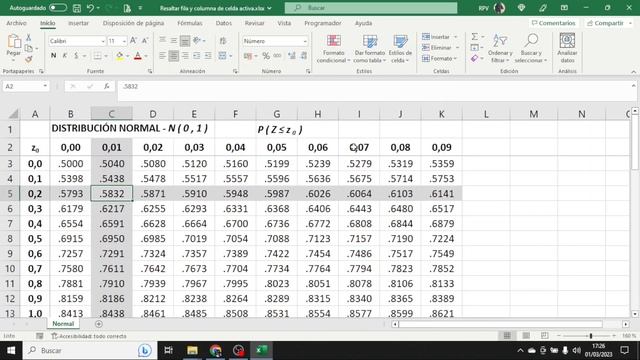The height and width of the screenshot is (360, 640).
Task: Open Chrome from the taskbar
Action: pyautogui.click(x=216, y=350)
